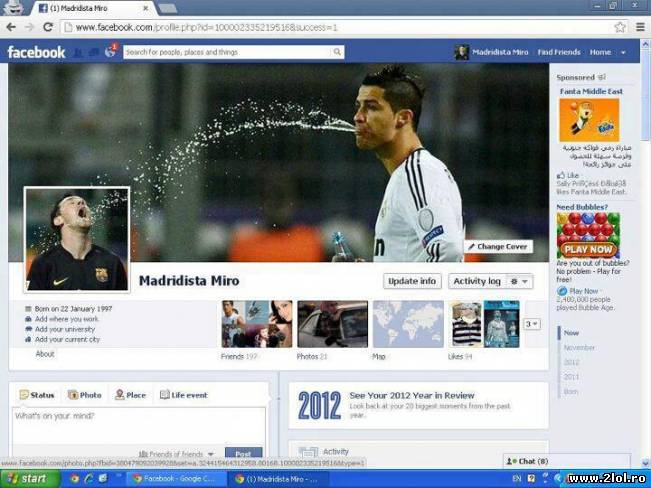Viewport: 651px width, 488px height.
Task: Jump to Now on timeline
Action: click(571, 333)
